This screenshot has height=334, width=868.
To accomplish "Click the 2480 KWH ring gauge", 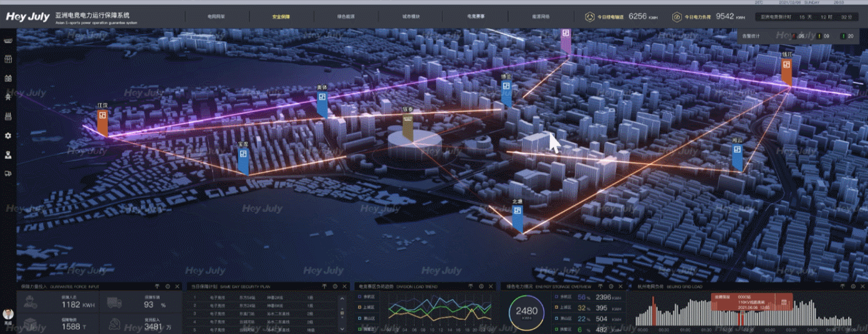I will tap(526, 312).
